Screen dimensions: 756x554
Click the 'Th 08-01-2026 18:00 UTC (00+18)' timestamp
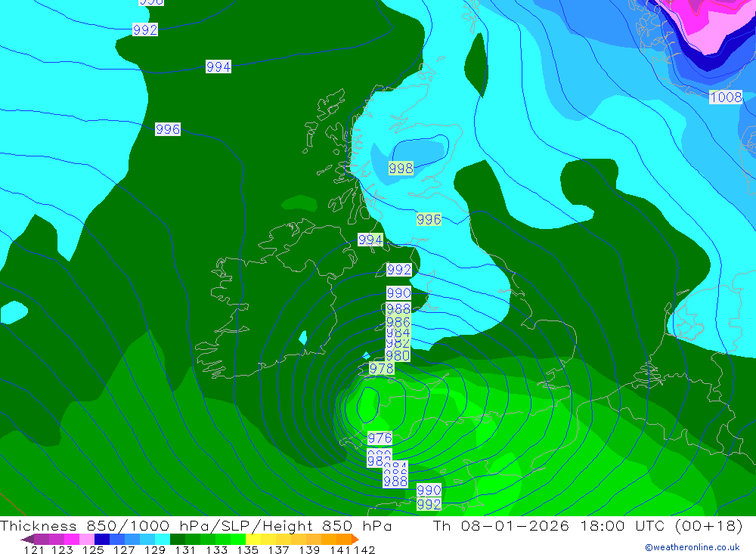point(587,525)
